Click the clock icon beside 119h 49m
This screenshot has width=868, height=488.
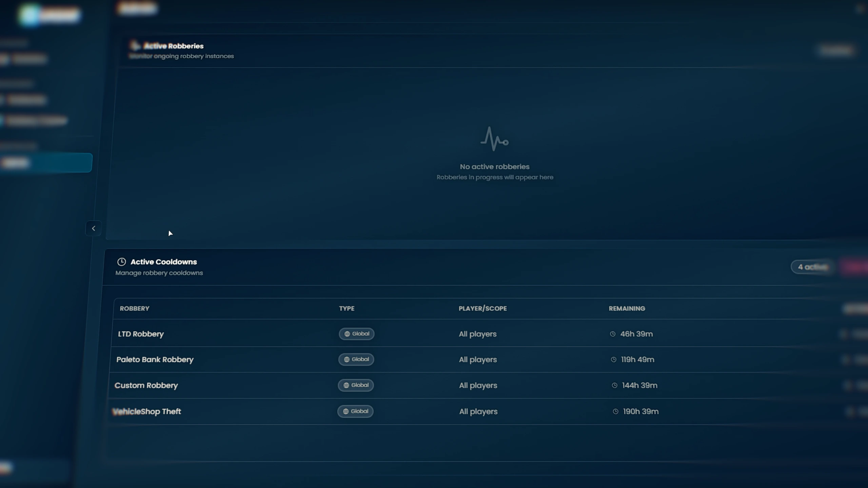tap(613, 360)
